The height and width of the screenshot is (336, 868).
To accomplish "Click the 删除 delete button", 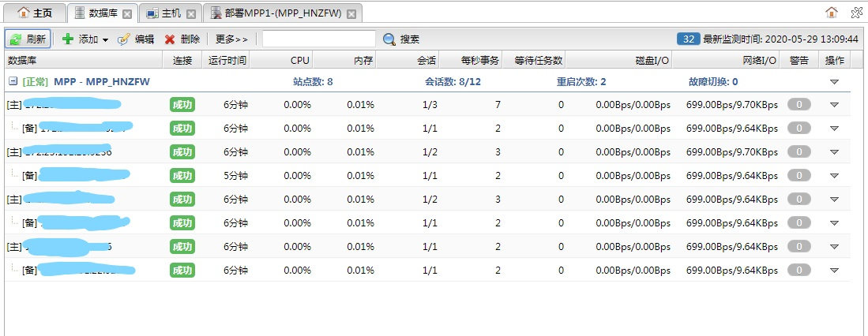I will point(182,39).
